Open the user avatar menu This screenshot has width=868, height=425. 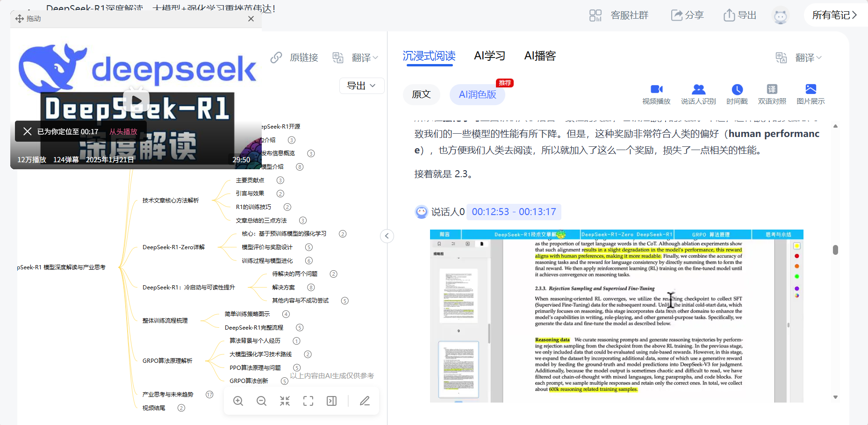coord(781,16)
